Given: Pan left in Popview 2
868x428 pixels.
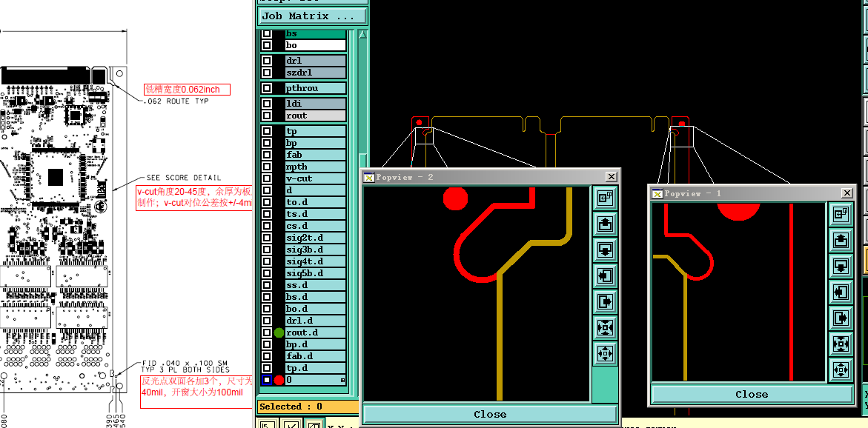Looking at the screenshot, I should click(x=605, y=276).
